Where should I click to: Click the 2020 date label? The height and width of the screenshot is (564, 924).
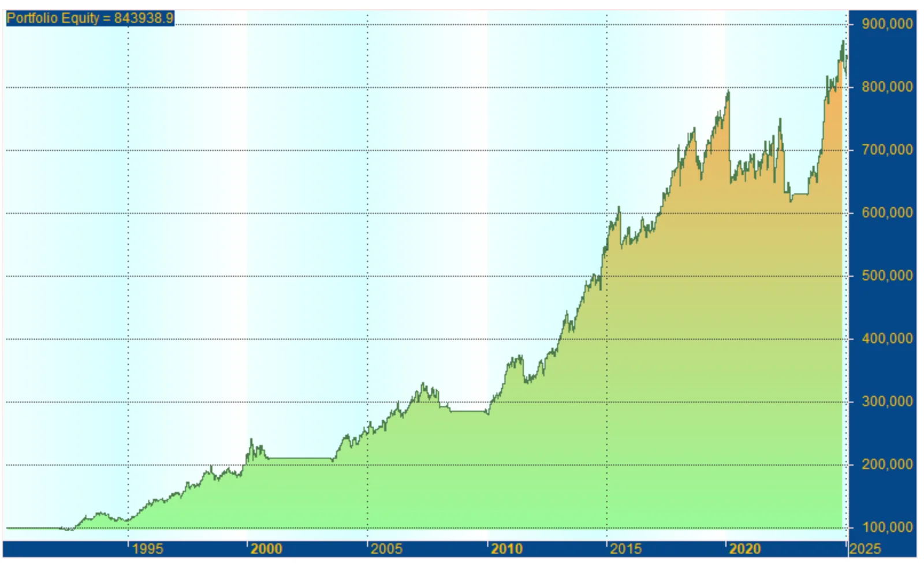click(x=745, y=548)
